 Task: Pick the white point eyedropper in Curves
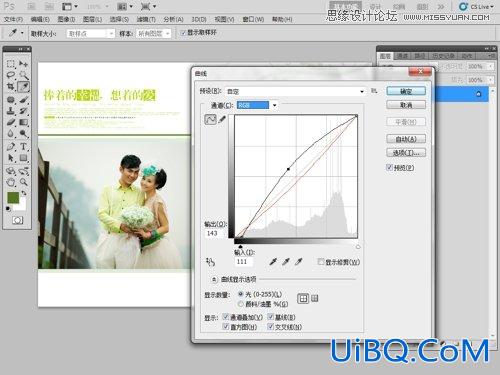298,262
